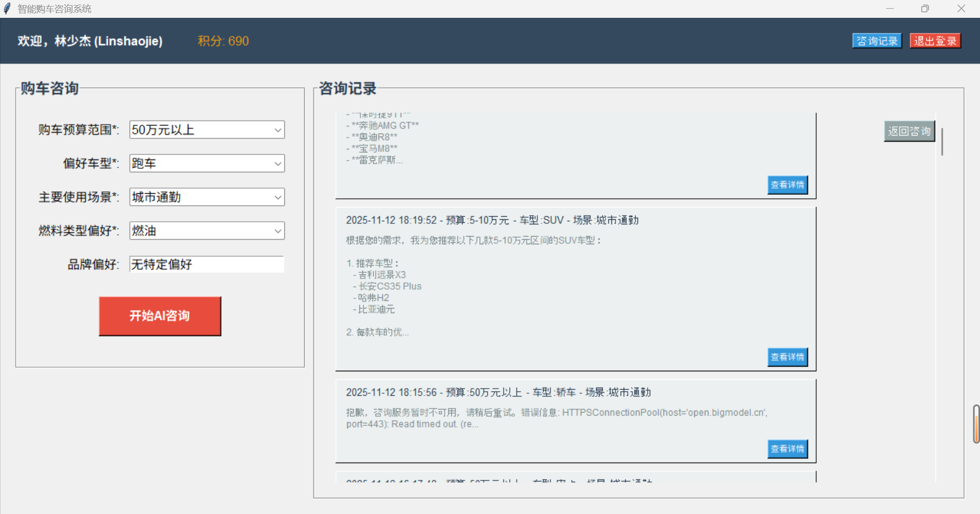Expand 燃料类型偏好 dropdown showing 燃油

[x=207, y=230]
